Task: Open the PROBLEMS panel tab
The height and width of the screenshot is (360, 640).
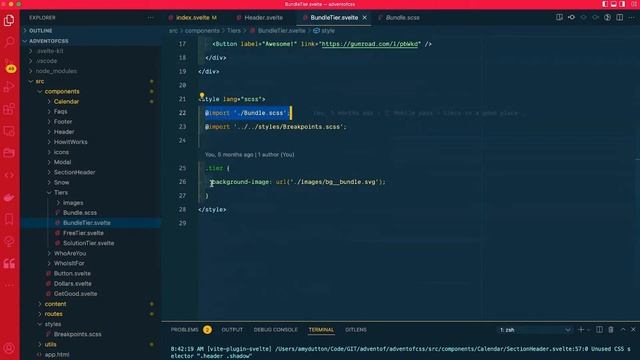Action: click(191, 330)
